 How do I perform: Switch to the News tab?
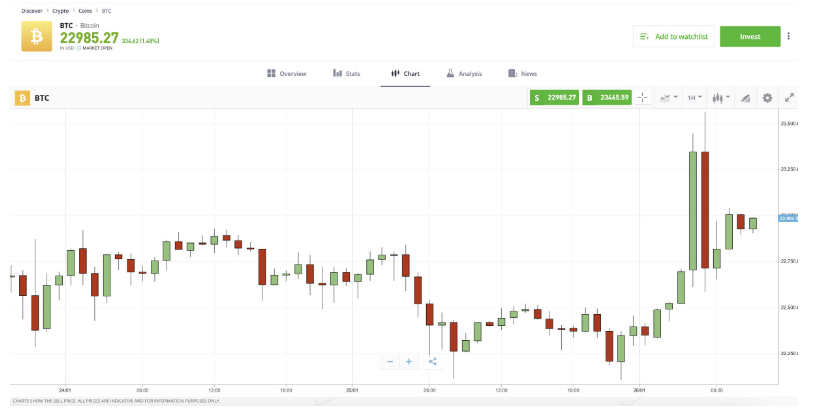pyautogui.click(x=523, y=74)
